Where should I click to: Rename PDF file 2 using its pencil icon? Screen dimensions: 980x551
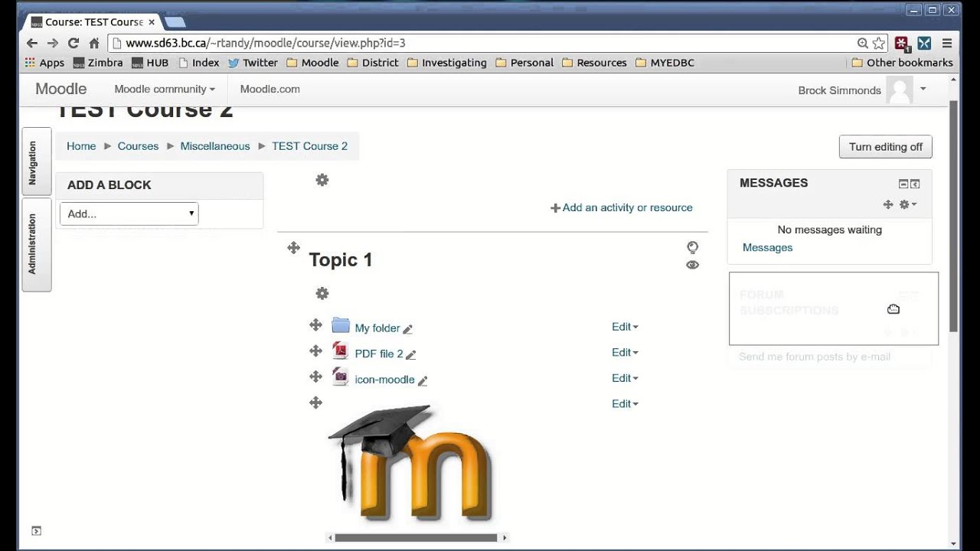(410, 354)
